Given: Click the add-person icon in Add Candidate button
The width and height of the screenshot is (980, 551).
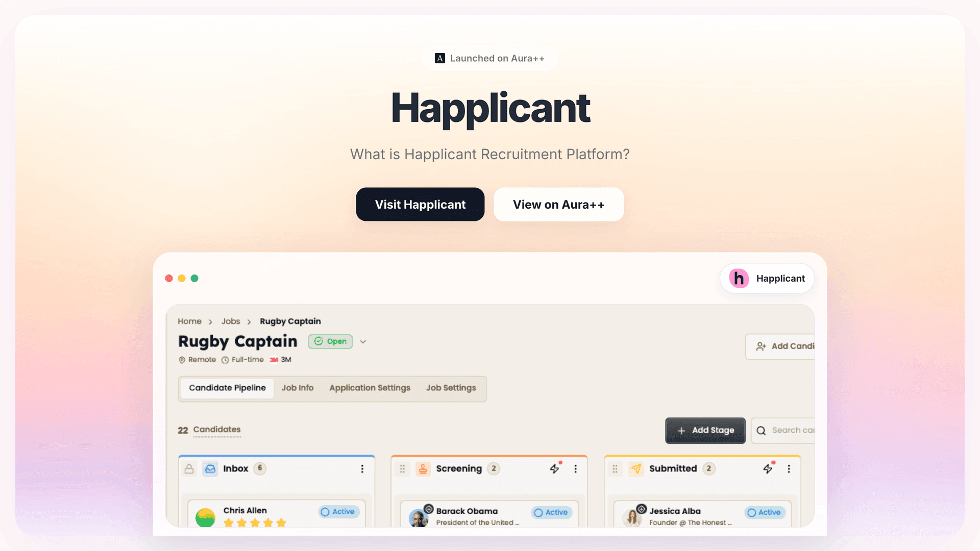Looking at the screenshot, I should pyautogui.click(x=761, y=346).
